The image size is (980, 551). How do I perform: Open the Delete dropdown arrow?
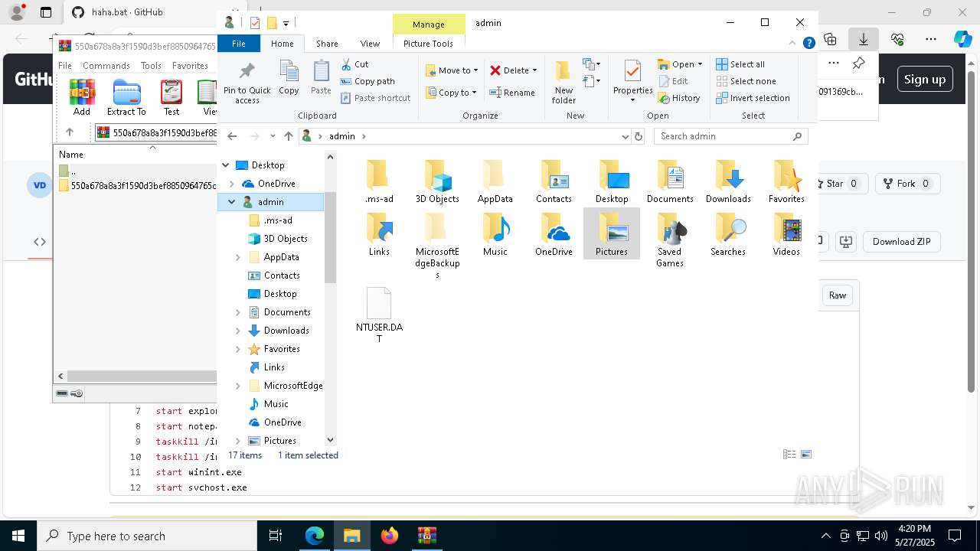point(534,70)
